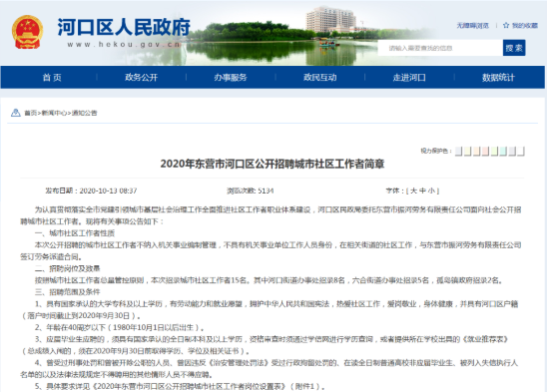547x392 pixels.
Task: Pick the pink eye-protection swatch
Action: (x=485, y=151)
